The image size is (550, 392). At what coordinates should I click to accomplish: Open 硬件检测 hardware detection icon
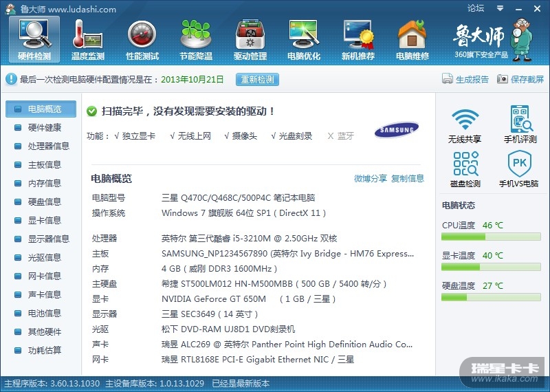(34, 39)
